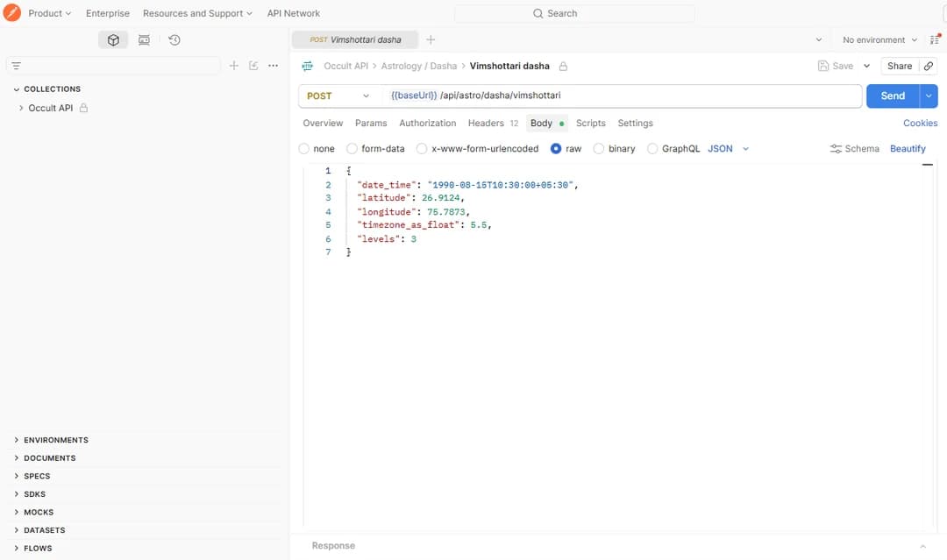Select the raw body option
Screen dimensions: 947x560
point(556,148)
